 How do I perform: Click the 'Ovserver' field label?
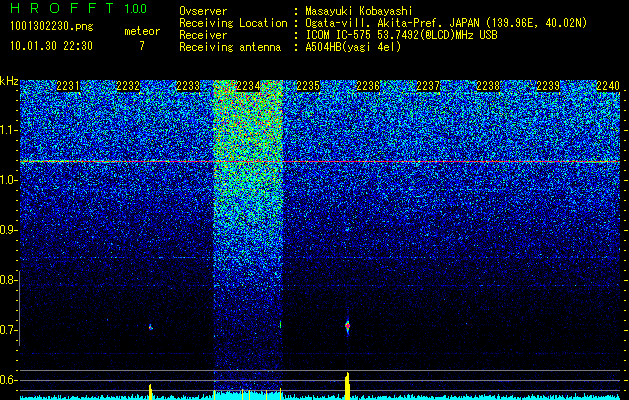click(x=203, y=11)
